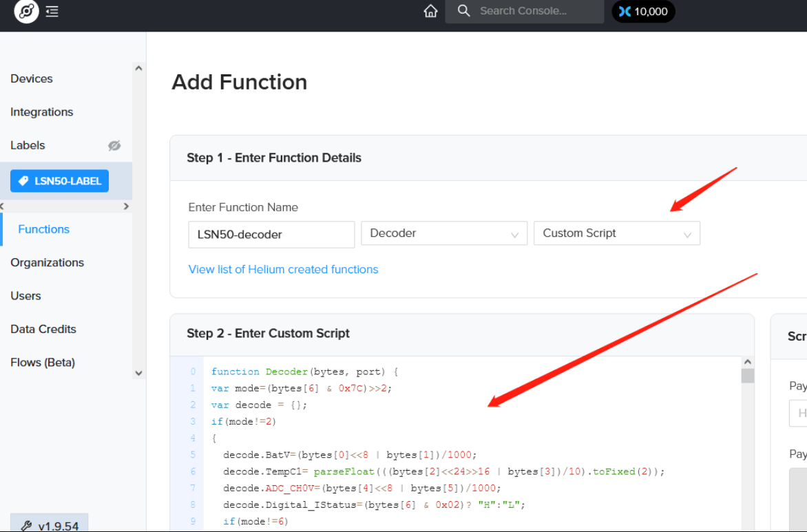Click code line starting with decode.BatV
Viewport: 807px width, 532px height.
click(x=350, y=456)
